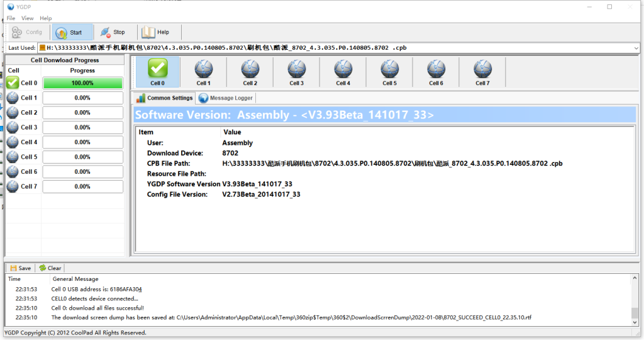Image resolution: width=644 pixels, height=340 pixels.
Task: Clear the general message log
Action: coord(50,268)
